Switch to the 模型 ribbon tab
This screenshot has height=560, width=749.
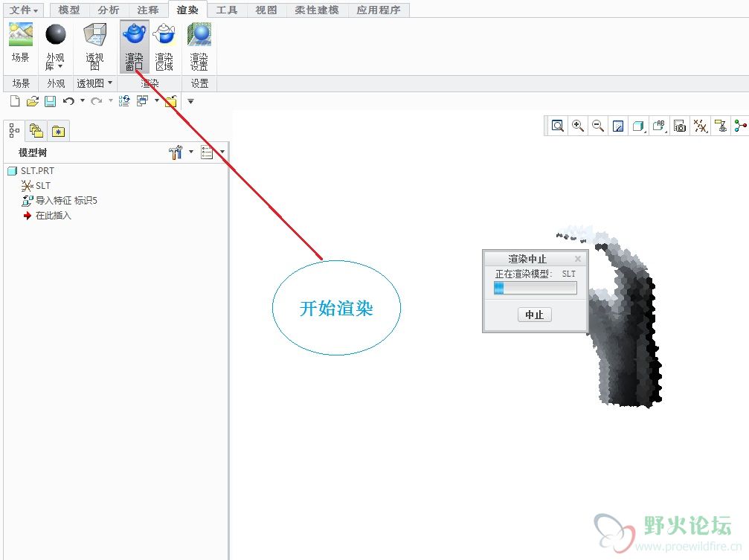pos(69,10)
